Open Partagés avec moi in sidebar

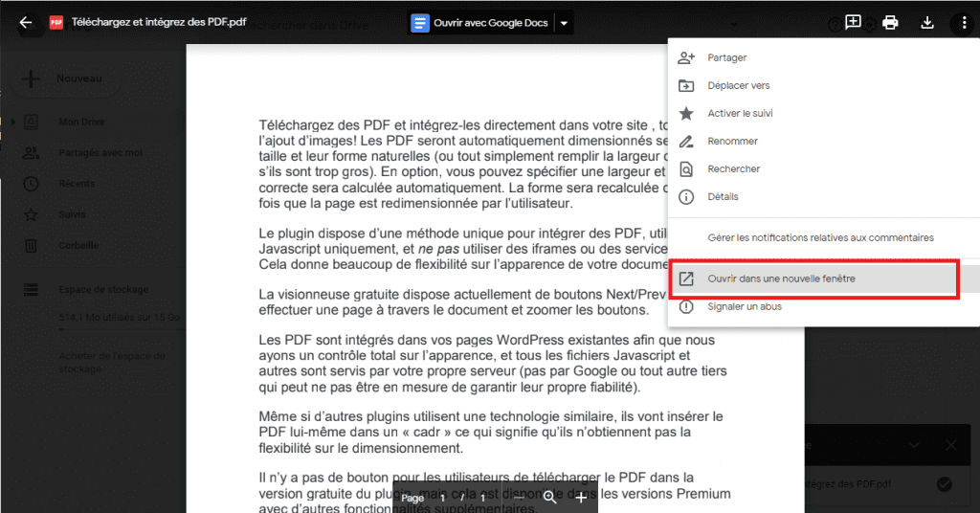[x=100, y=152]
